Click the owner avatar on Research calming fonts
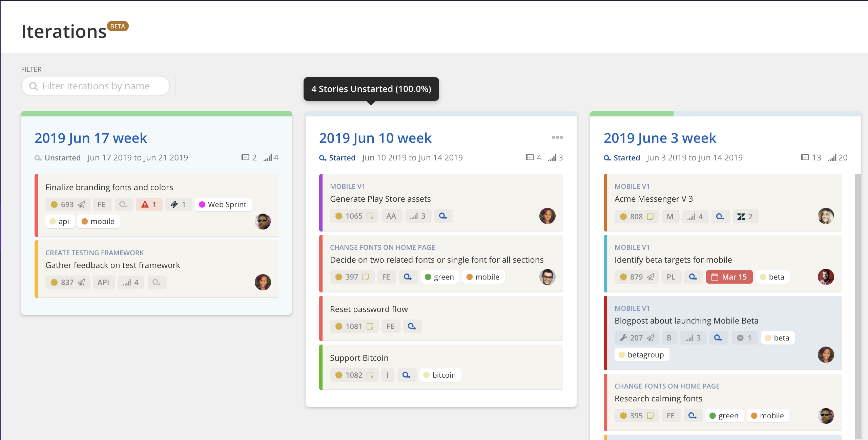The width and height of the screenshot is (868, 440). pos(826,416)
